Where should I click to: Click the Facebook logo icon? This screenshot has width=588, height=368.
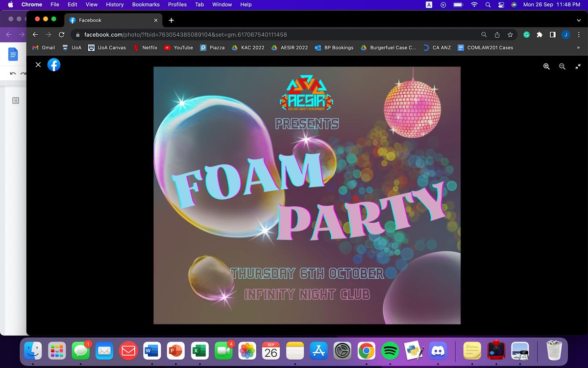pyautogui.click(x=54, y=65)
